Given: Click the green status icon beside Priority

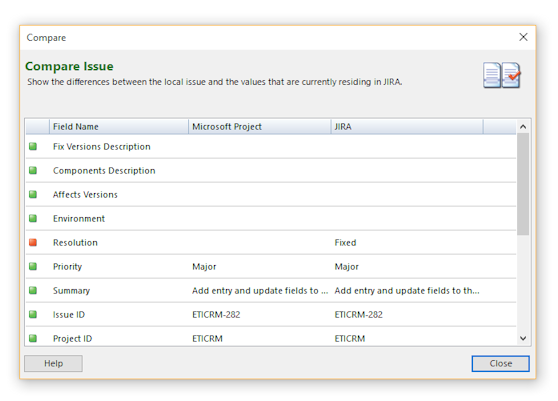Looking at the screenshot, I should (x=33, y=266).
